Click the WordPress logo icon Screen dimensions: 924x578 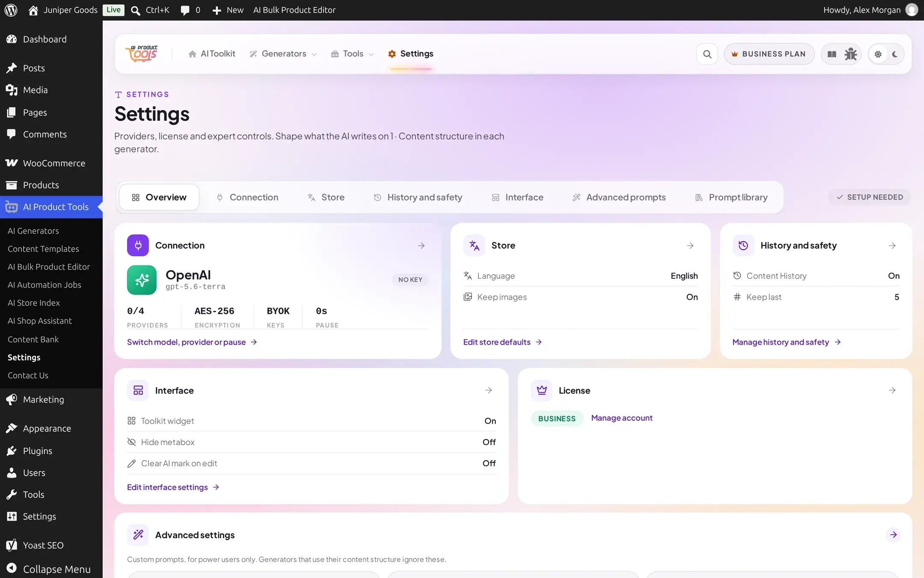11,10
